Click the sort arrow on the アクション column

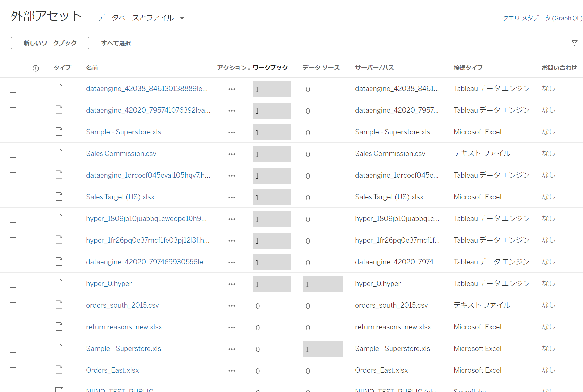(249, 67)
